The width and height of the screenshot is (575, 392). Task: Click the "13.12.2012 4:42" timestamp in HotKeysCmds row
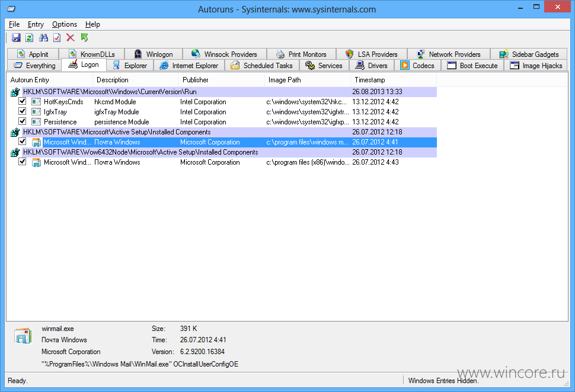click(375, 102)
